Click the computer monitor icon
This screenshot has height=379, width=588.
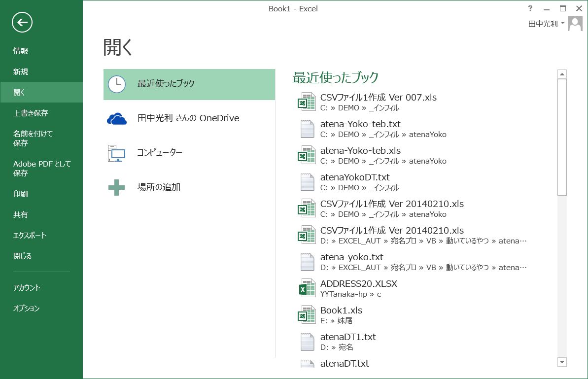coord(117,153)
